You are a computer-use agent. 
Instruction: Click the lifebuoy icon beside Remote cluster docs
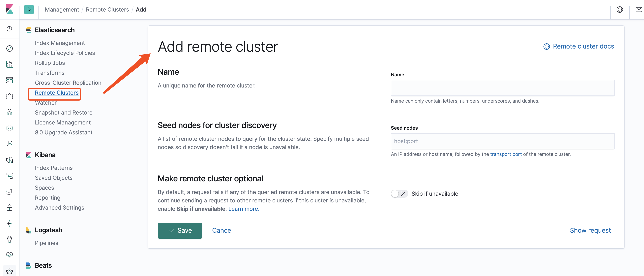coord(546,47)
